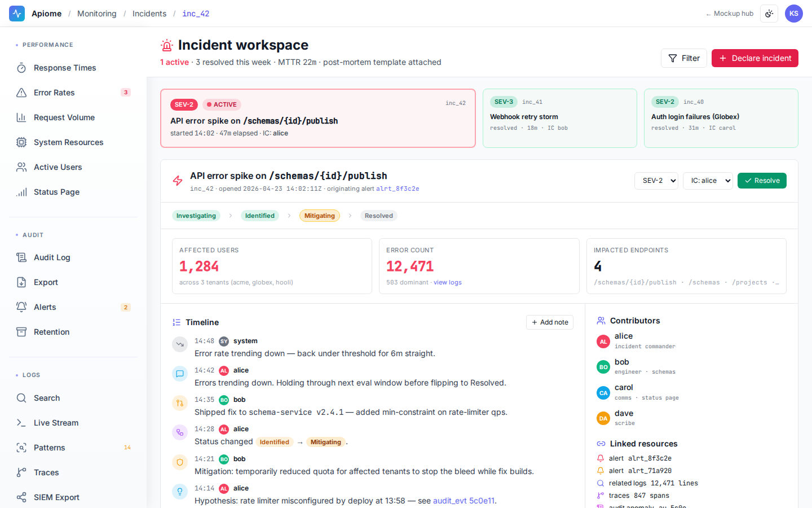Click the inc_42 breadcrumb
Screen dimensions: 812x508
click(x=196, y=14)
